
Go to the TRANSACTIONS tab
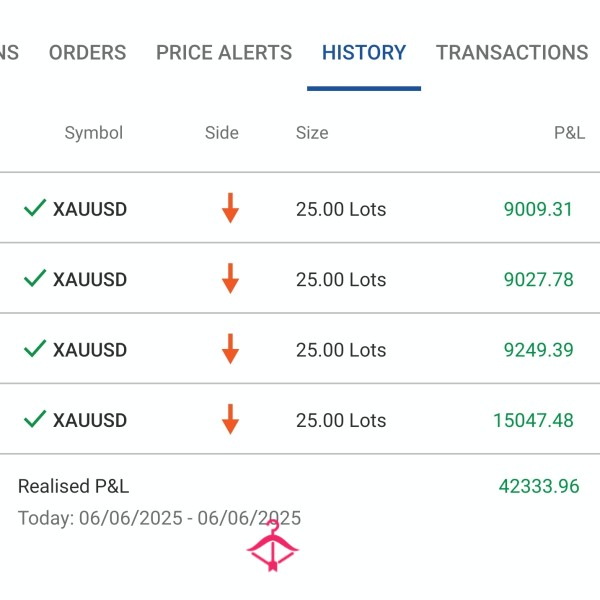point(512,53)
